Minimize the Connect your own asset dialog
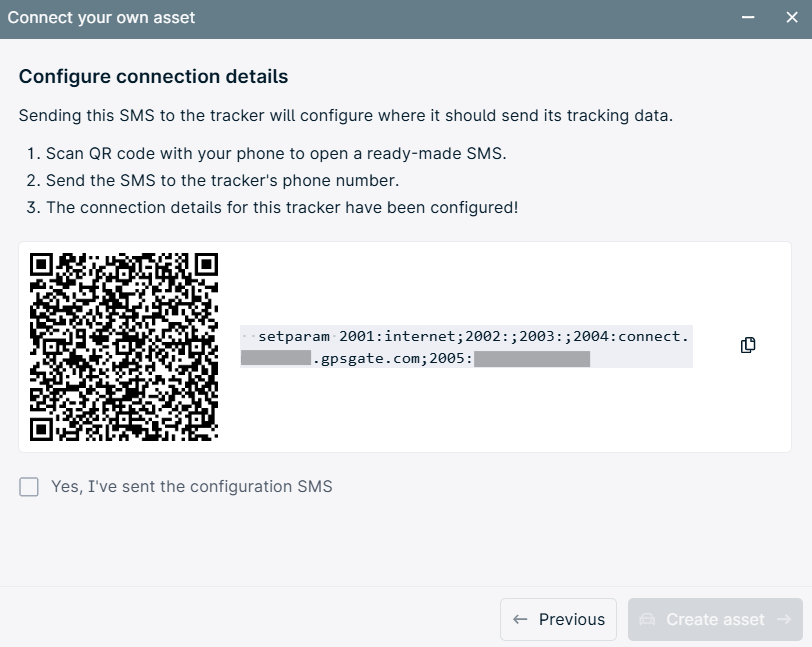The height and width of the screenshot is (647, 812). coord(748,18)
